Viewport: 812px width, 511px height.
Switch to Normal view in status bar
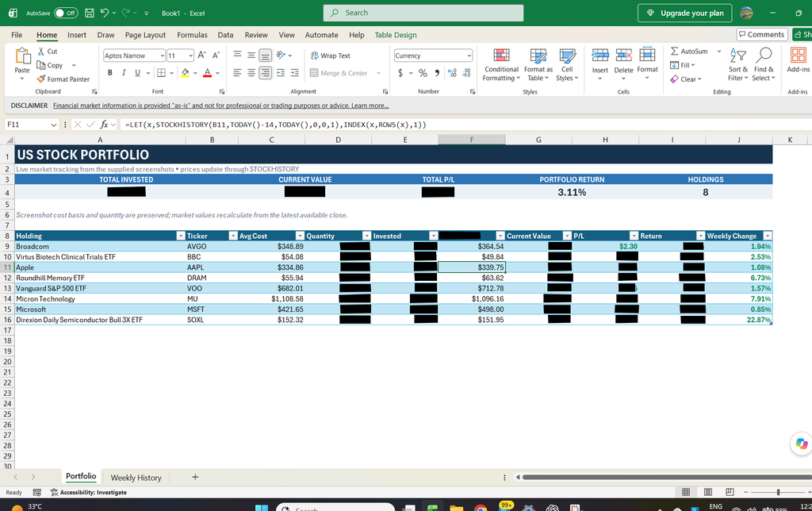click(686, 492)
